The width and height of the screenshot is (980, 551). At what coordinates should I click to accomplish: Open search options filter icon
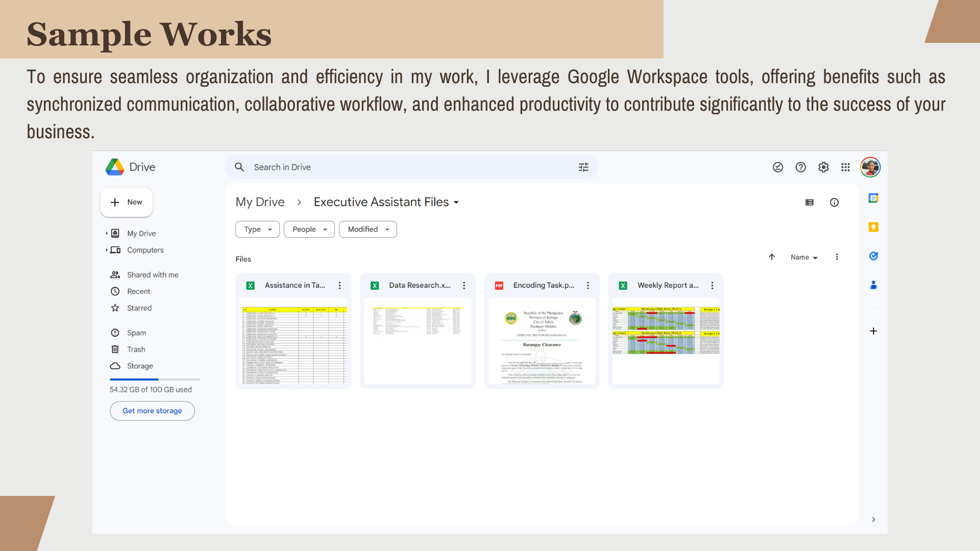coord(583,167)
